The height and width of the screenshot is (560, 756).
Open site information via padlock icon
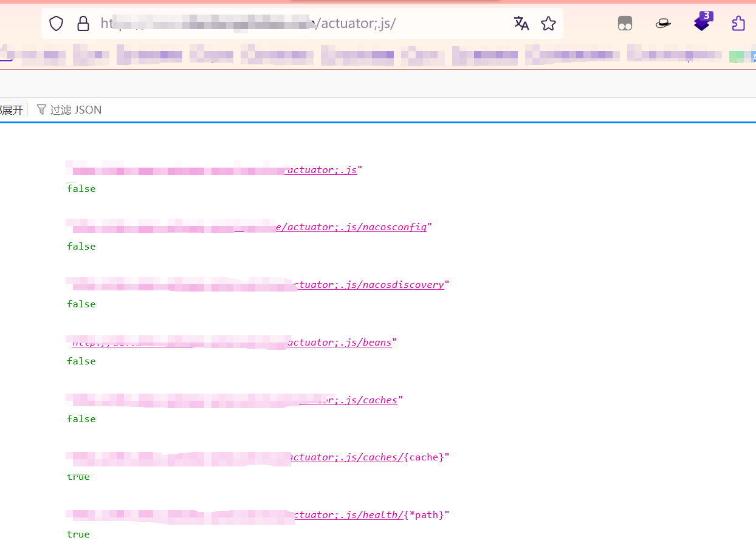coord(83,24)
